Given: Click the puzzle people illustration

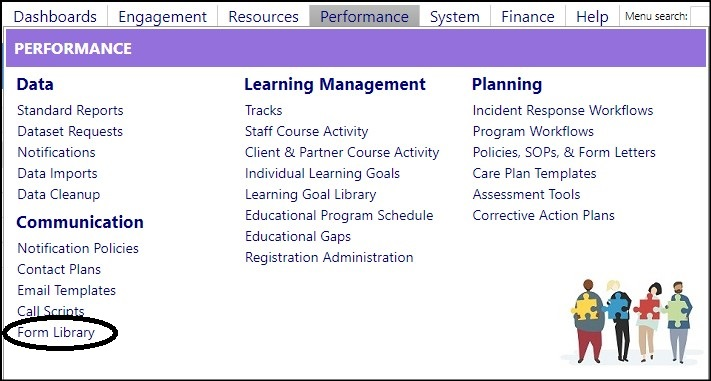Looking at the screenshot, I should (x=632, y=321).
